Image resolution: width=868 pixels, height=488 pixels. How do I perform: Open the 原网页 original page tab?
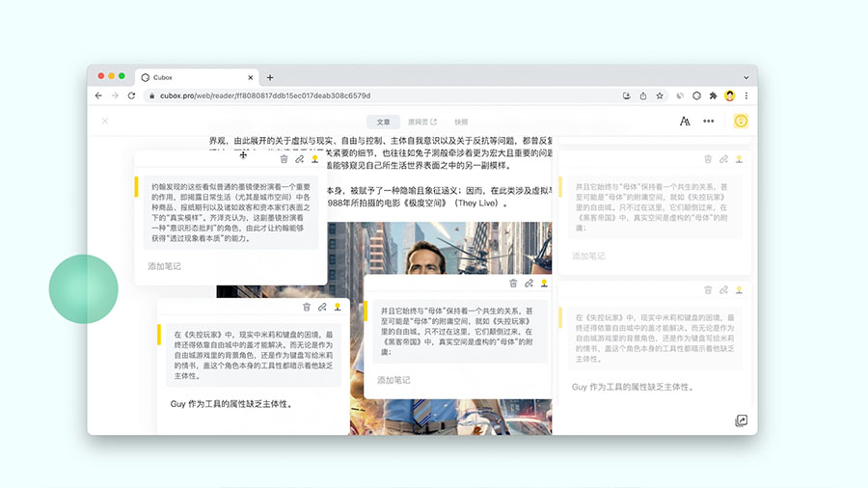(421, 122)
